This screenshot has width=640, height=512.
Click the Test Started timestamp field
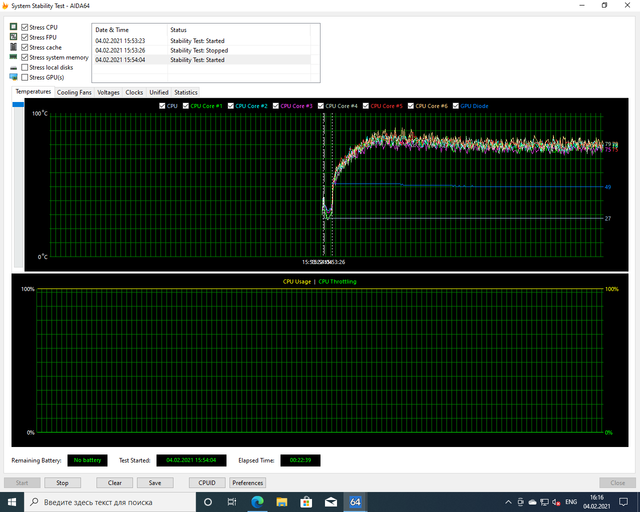point(191,460)
